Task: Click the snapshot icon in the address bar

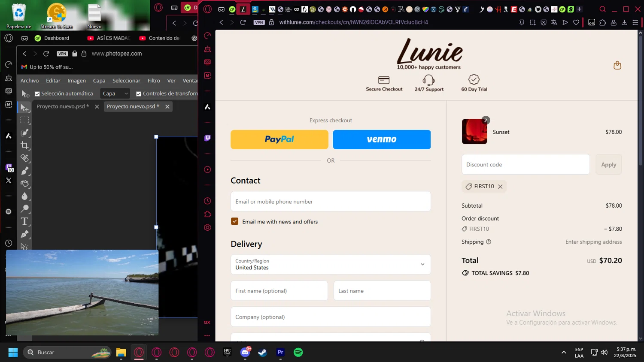Action: point(533,22)
